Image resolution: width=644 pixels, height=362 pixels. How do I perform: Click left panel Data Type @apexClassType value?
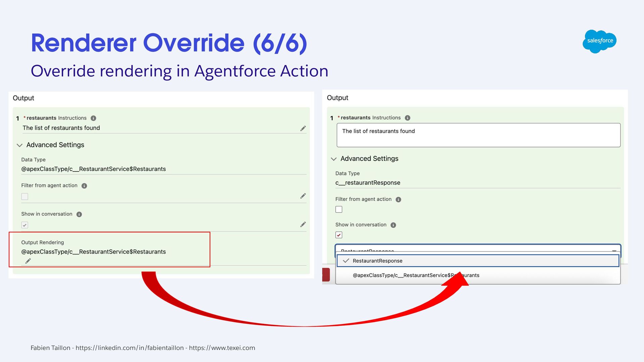(94, 169)
